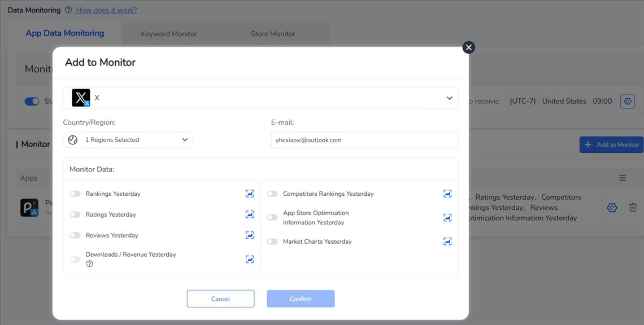Open receive time settings hexagon icon
This screenshot has height=325, width=644.
point(628,101)
